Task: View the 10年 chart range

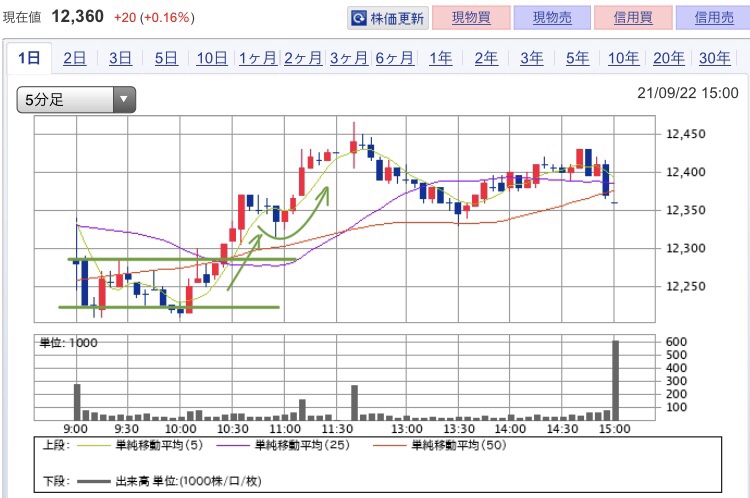Action: click(623, 58)
